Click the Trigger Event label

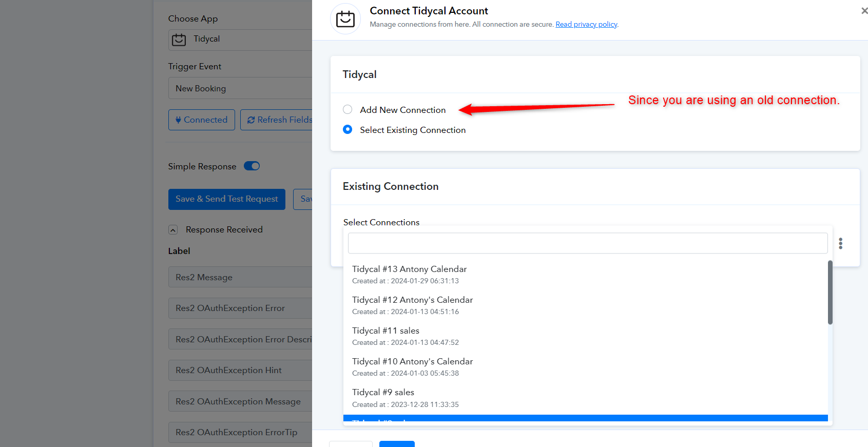pyautogui.click(x=195, y=66)
